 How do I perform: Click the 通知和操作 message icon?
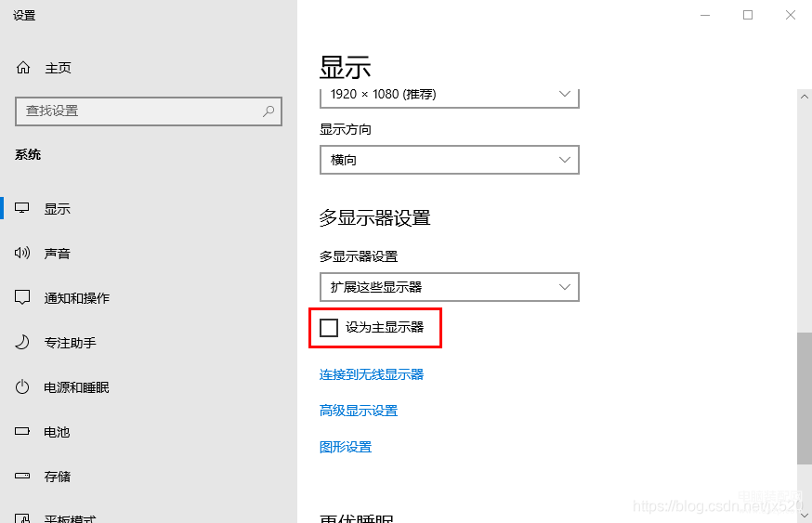(21, 297)
